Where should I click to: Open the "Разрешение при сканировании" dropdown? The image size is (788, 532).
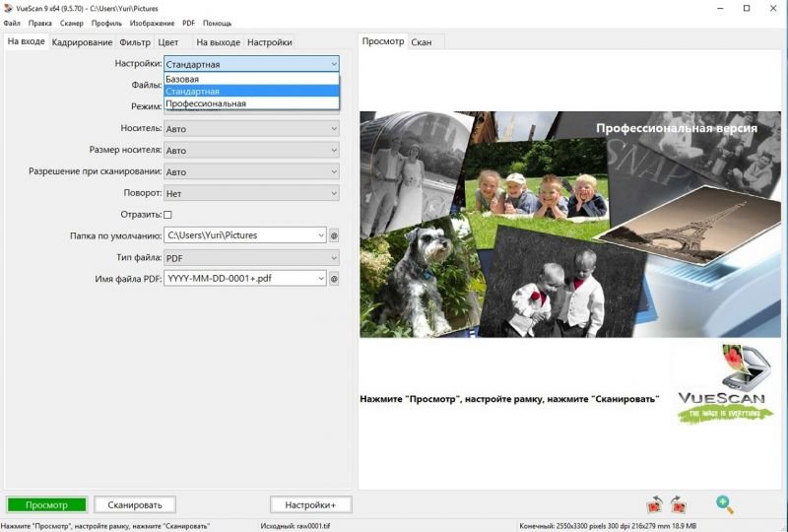[x=251, y=171]
